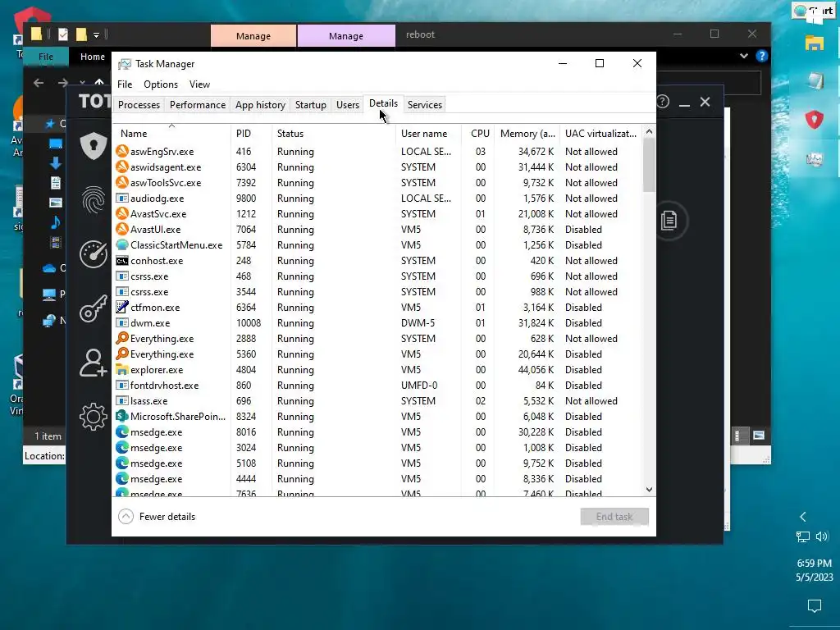Expand the File Explorer ribbon chevron

coord(743,56)
